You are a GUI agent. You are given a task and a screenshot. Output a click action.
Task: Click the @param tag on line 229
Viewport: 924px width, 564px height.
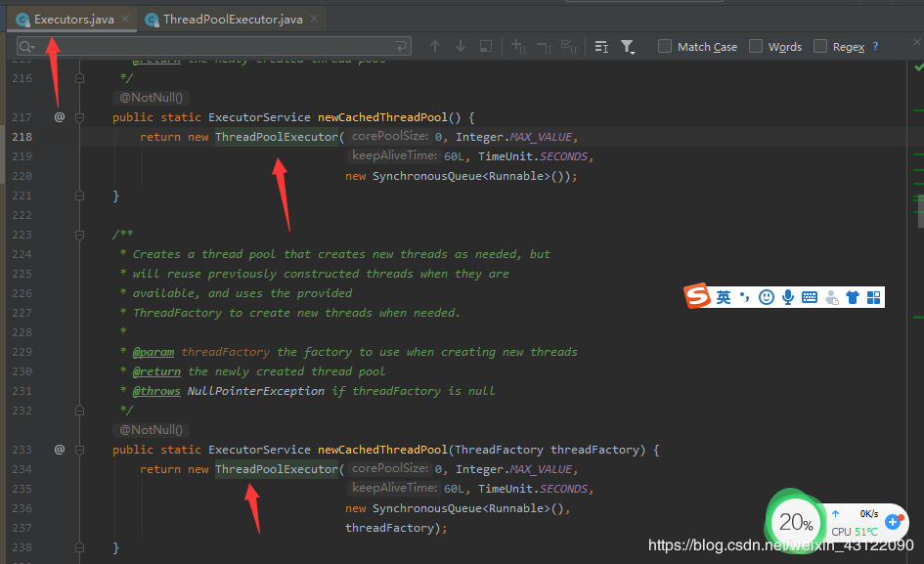pyautogui.click(x=154, y=352)
